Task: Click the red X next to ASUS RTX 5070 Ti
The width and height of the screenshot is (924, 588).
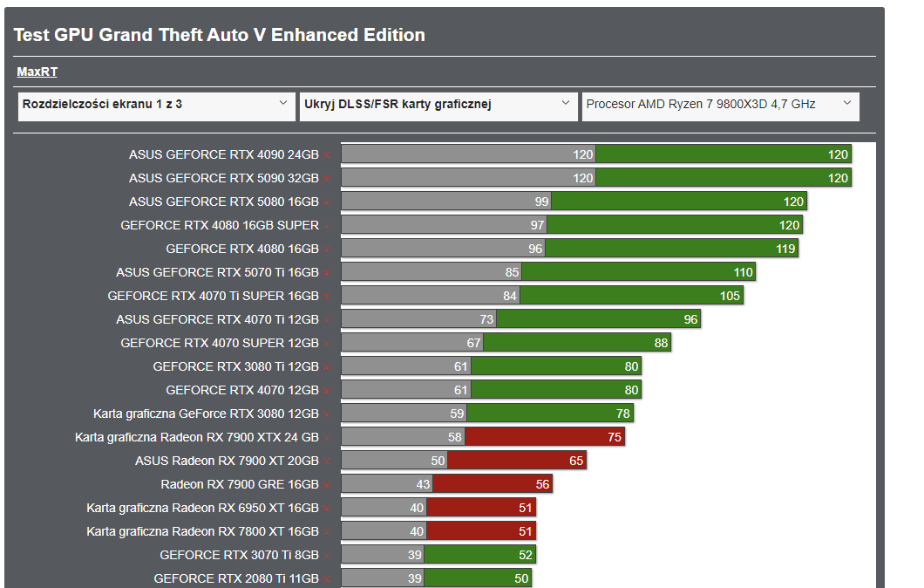Action: (x=327, y=272)
